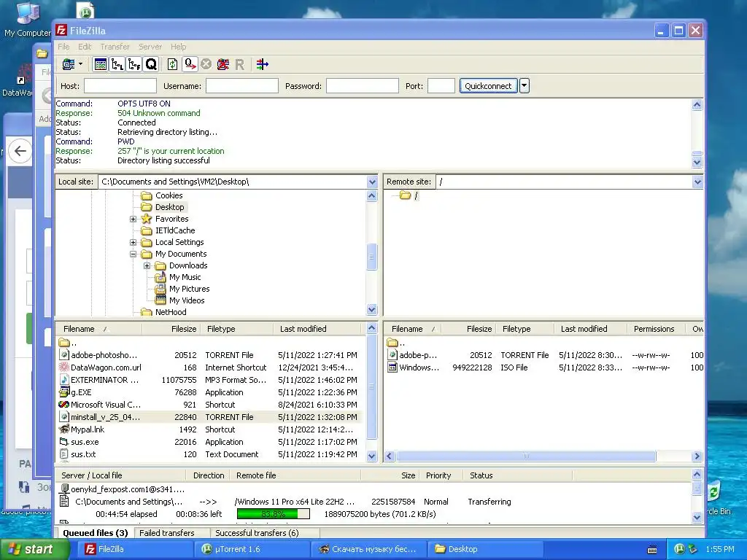Select the Mypal.lnk shortcut
Viewport: 747px width, 560px height.
209,429
